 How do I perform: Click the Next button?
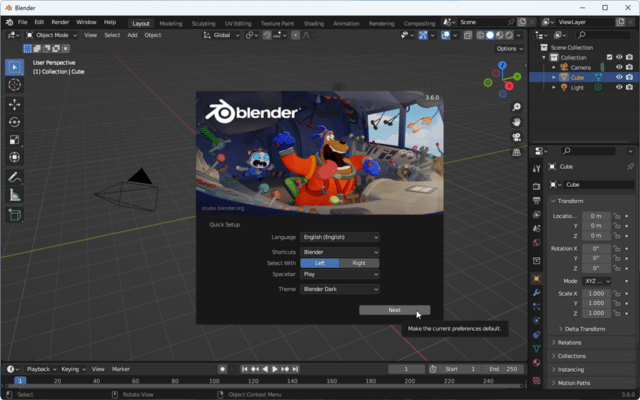394,310
